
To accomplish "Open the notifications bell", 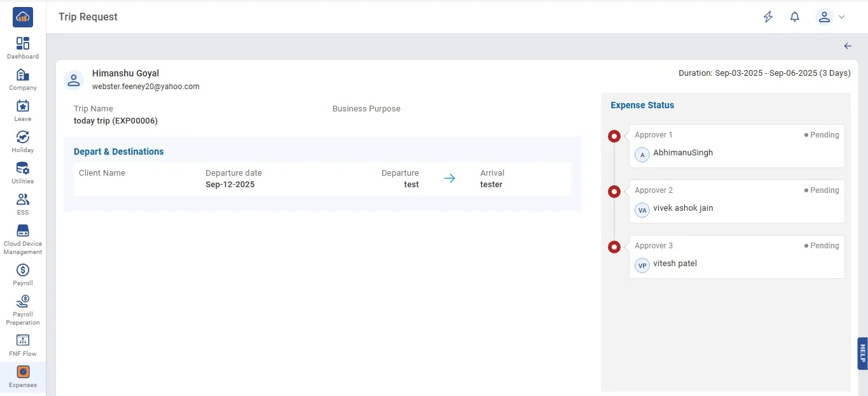I will coord(795,17).
